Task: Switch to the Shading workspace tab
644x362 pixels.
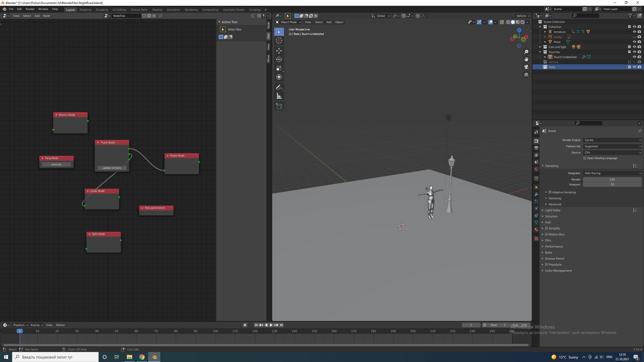Action: click(x=157, y=10)
